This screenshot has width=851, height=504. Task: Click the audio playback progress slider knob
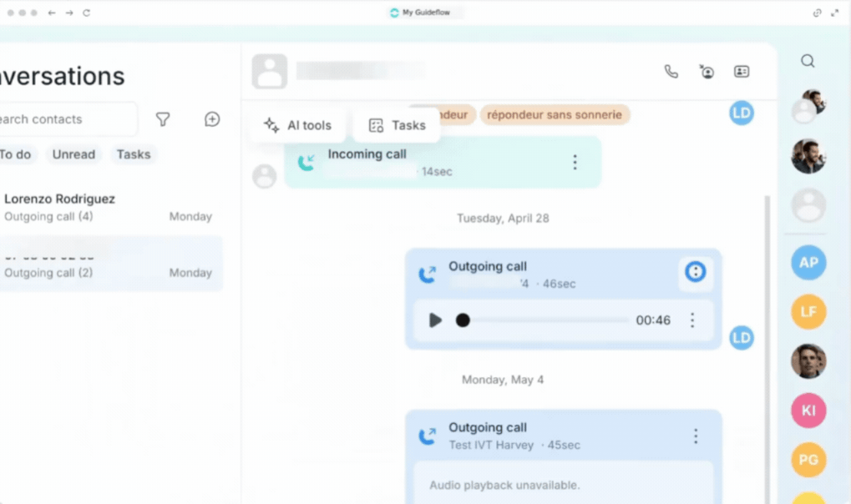click(463, 320)
